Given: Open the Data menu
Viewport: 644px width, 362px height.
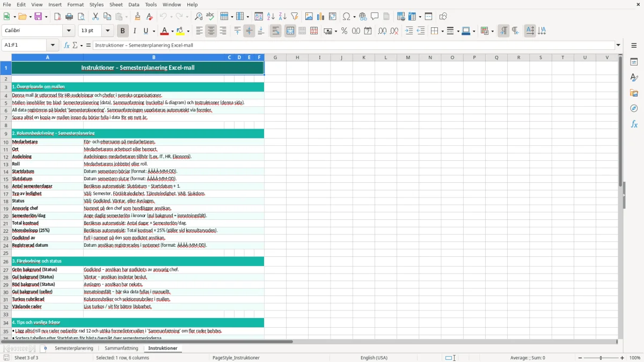Looking at the screenshot, I should (x=134, y=4).
